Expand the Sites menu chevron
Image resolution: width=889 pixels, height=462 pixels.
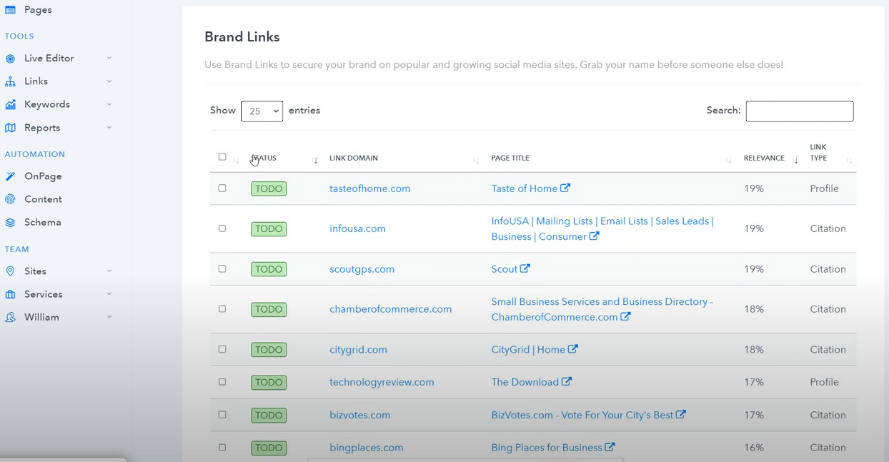(x=109, y=271)
